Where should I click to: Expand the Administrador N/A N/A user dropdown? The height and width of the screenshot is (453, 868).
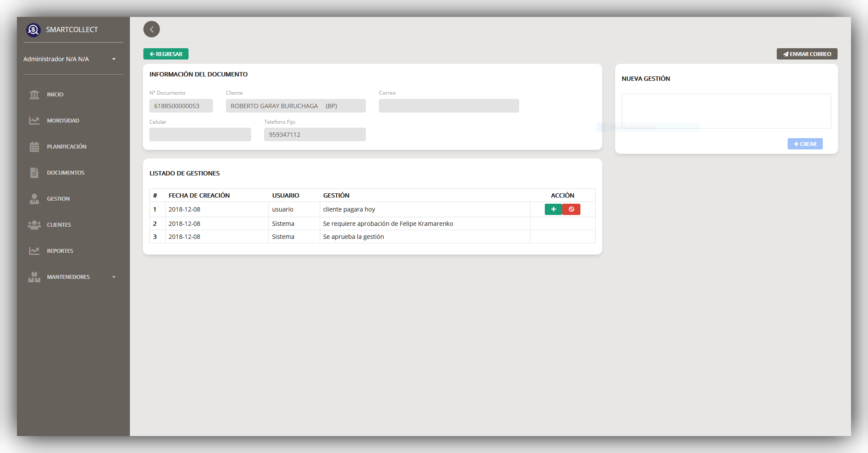(114, 59)
